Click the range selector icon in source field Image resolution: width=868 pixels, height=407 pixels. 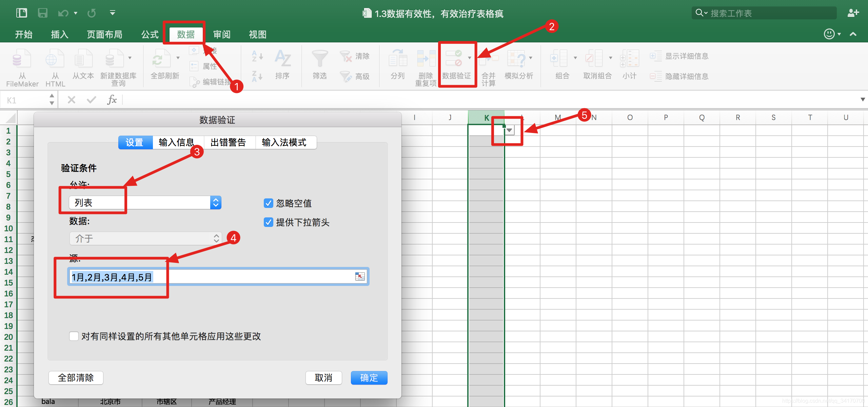(x=360, y=276)
